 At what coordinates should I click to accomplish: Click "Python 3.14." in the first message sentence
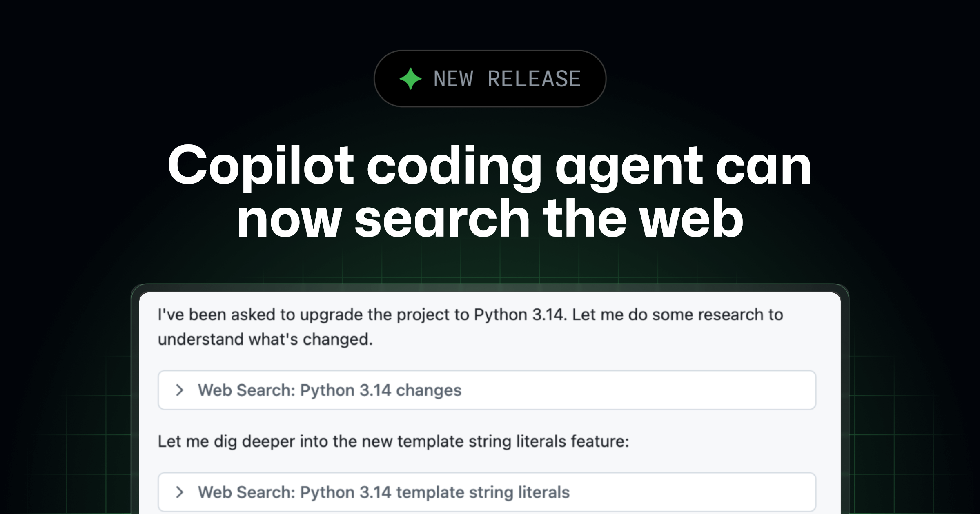pos(521,315)
